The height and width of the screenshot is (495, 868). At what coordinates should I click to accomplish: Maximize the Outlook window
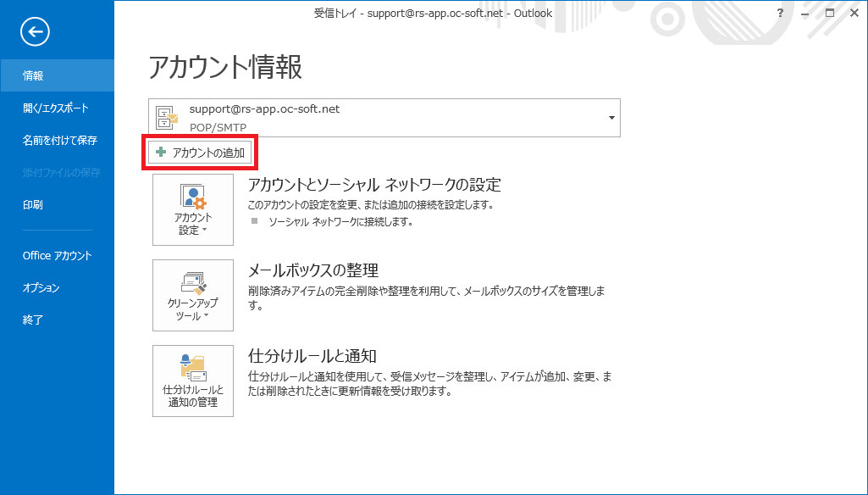click(x=830, y=14)
